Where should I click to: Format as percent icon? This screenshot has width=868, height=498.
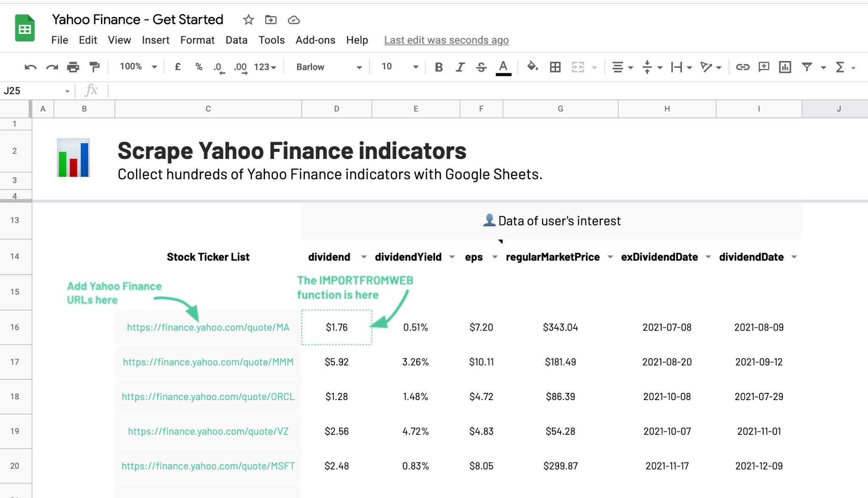199,67
